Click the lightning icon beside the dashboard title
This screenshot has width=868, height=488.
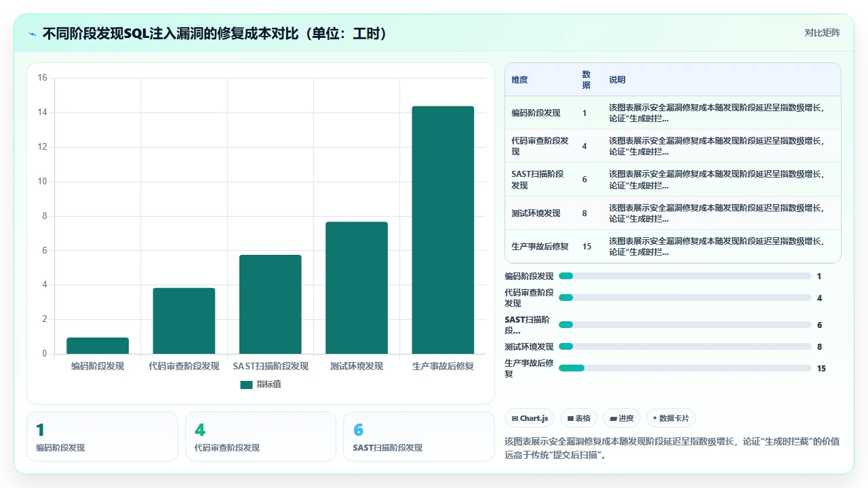pos(32,33)
